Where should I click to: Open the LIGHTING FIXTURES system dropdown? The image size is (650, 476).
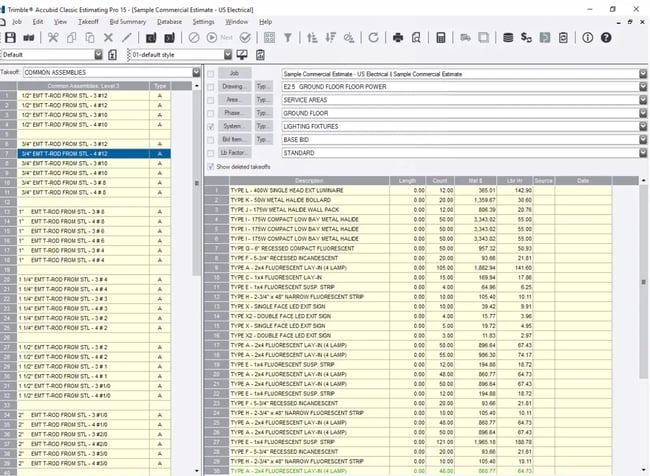coord(641,127)
